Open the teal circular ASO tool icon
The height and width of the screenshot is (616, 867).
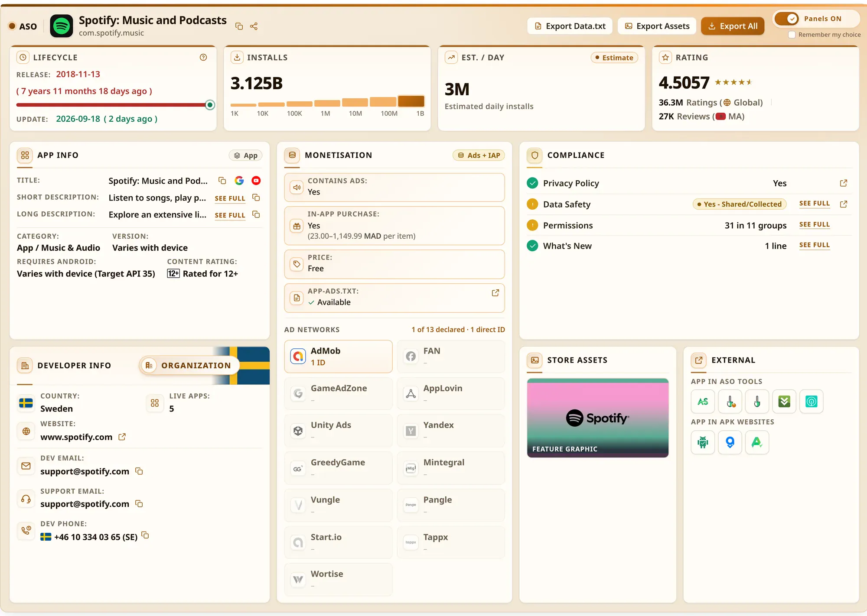[x=811, y=402]
